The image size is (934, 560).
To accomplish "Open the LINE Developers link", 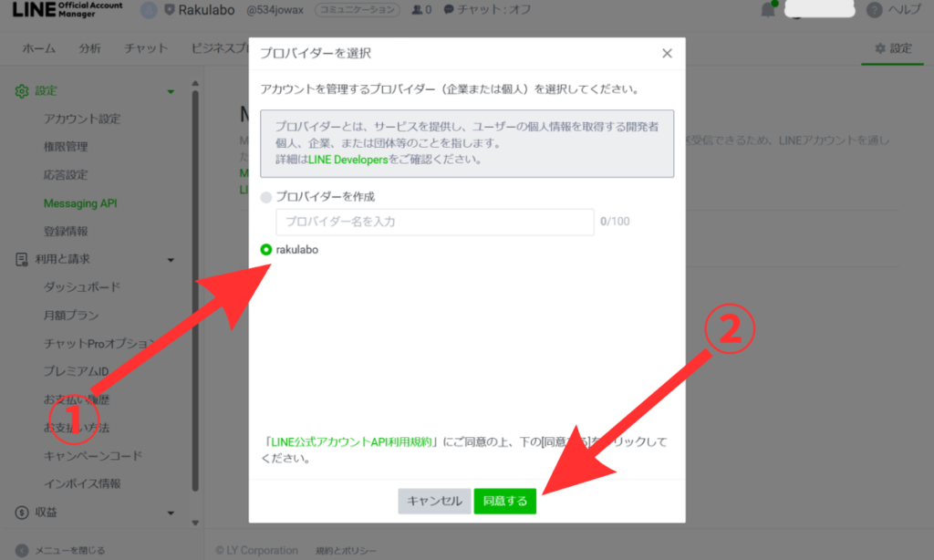I will coord(348,160).
